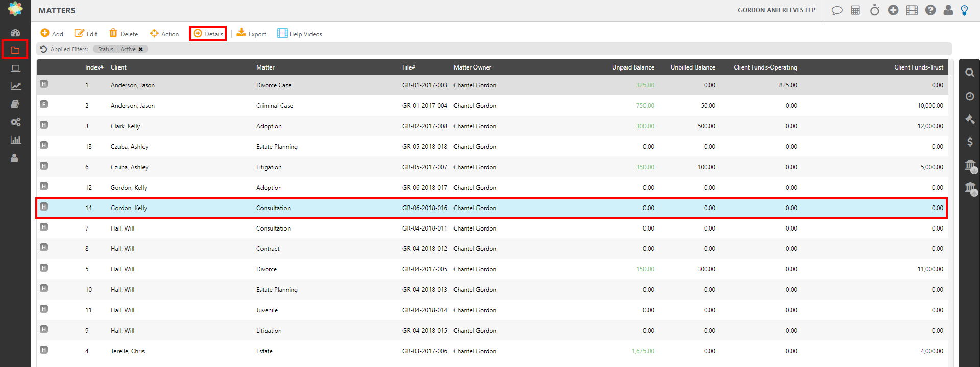This screenshot has height=367, width=980.
Task: Click the light bulb tips icon
Action: (964, 10)
